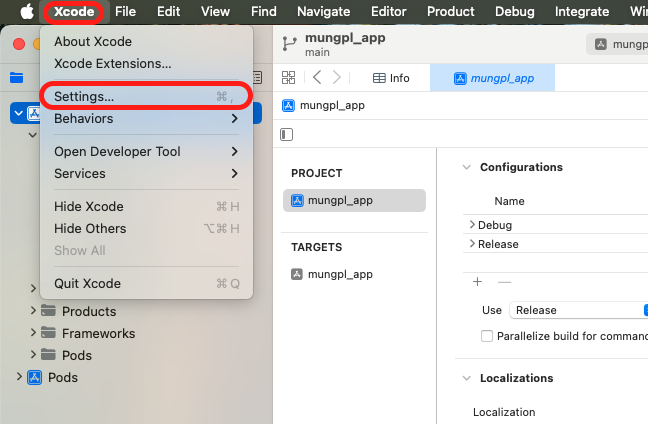The image size is (648, 424).
Task: Click the mungpl_app breadcrumb in jump bar
Action: coord(324,105)
